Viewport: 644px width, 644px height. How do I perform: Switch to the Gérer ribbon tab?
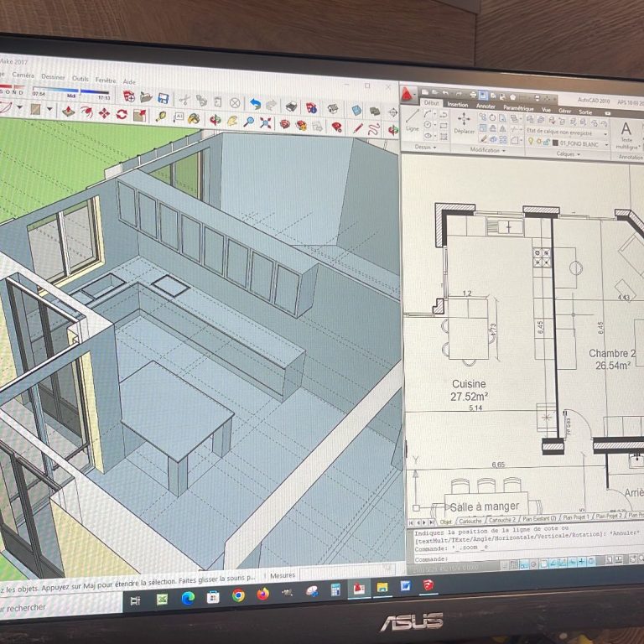(564, 111)
